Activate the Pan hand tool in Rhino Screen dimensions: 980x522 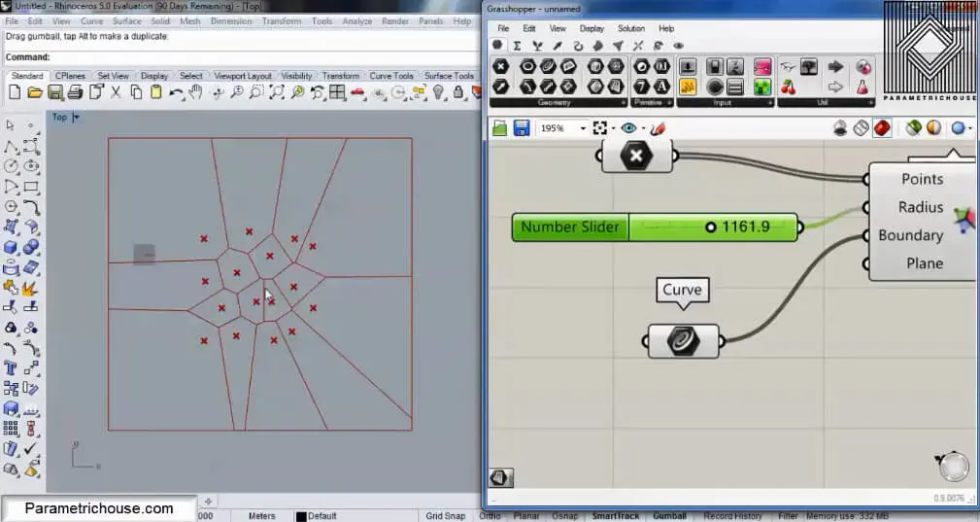point(195,92)
